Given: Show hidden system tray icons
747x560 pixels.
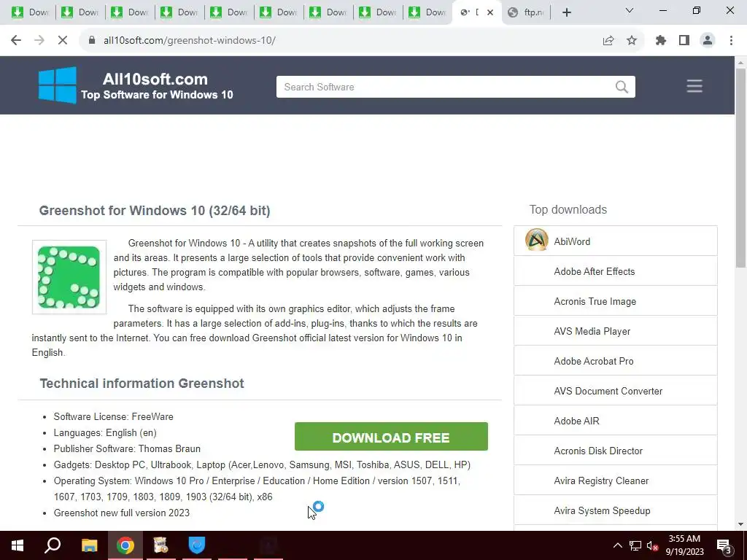Looking at the screenshot, I should [617, 545].
